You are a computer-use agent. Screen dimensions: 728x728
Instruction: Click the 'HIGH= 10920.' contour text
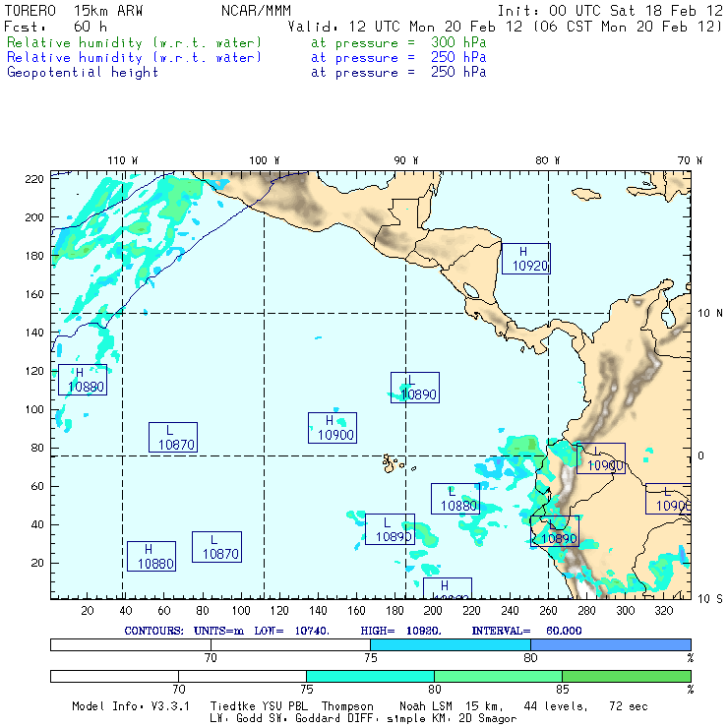[x=400, y=631]
